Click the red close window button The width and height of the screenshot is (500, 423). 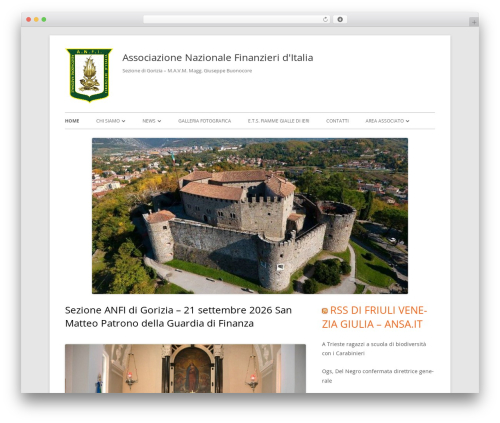click(29, 20)
